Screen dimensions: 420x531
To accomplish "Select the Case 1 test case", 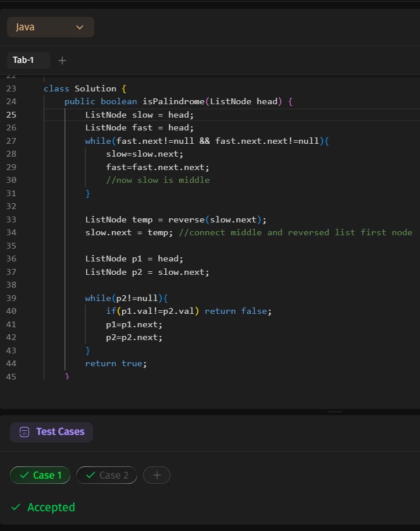I will (x=40, y=475).
